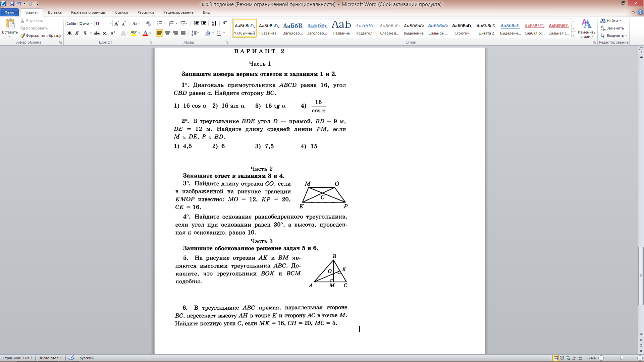Toggle italic (К) formatting

pos(77,33)
